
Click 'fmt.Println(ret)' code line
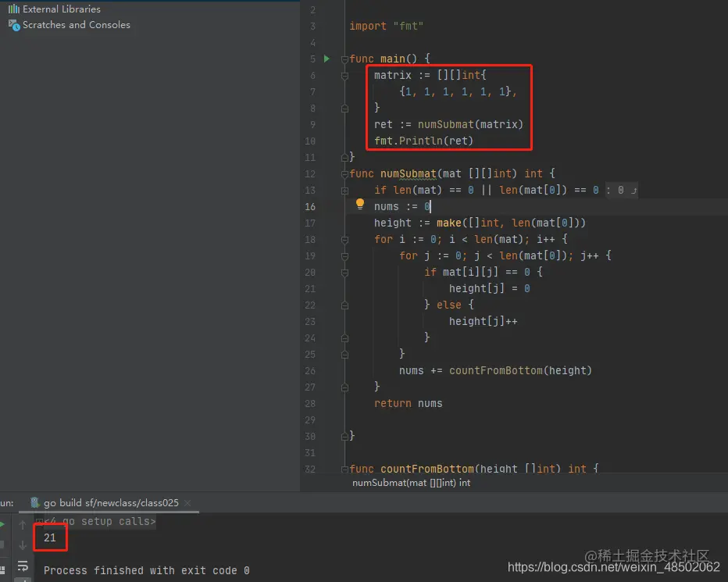coord(423,141)
